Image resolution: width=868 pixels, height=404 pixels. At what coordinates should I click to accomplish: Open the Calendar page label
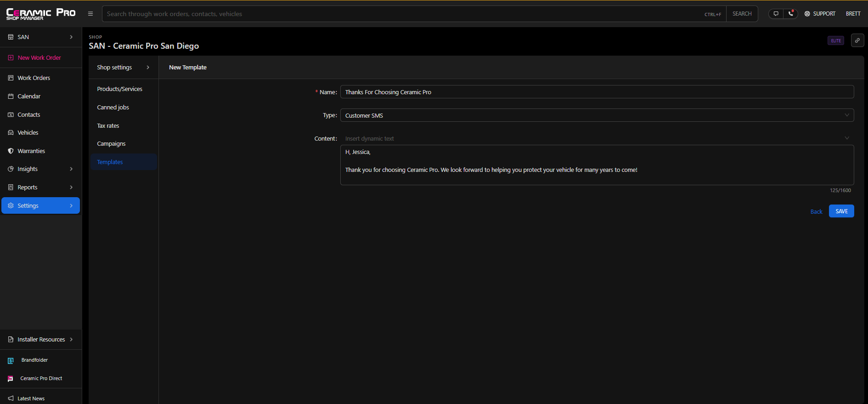pyautogui.click(x=29, y=97)
